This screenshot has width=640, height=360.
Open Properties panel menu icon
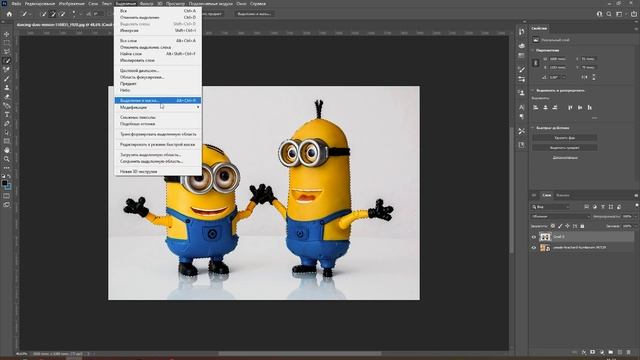coord(636,29)
